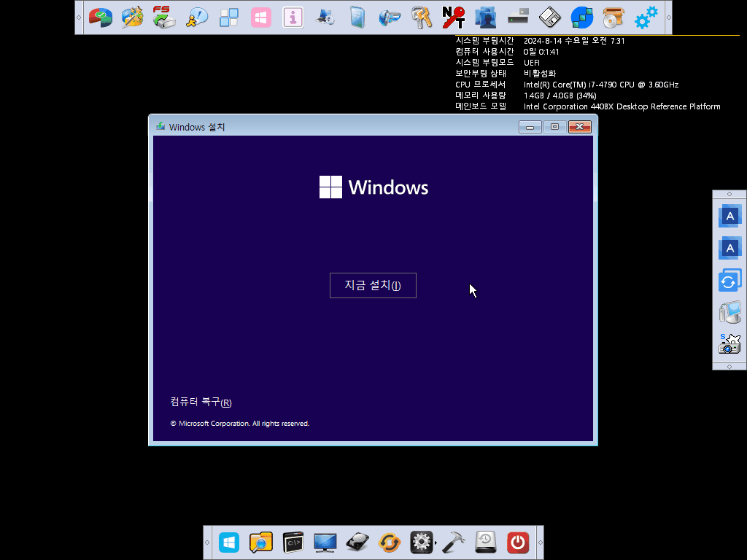The image size is (747, 560).
Task: Click the pink Windows logo icon
Action: click(x=261, y=17)
